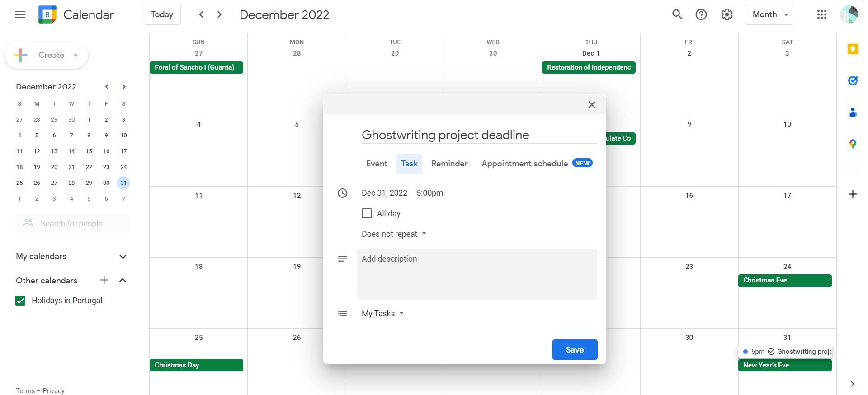Click the Today button
Screen dimensions: 868x395
162,14
